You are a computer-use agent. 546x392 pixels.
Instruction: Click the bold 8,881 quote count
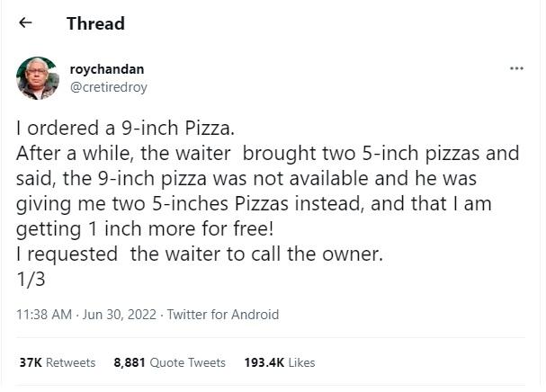130,362
